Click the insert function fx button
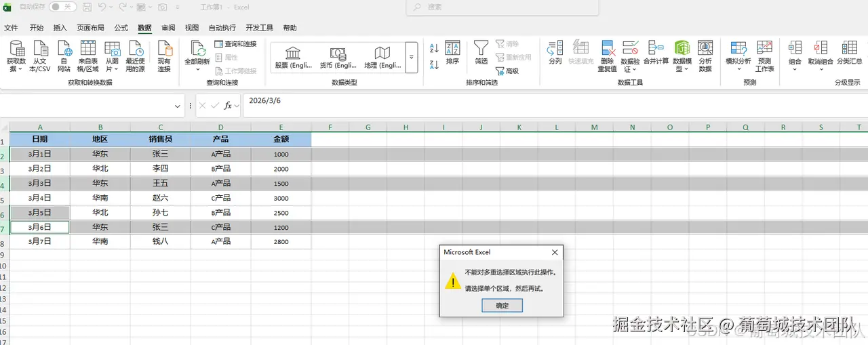Image resolution: width=868 pixels, height=345 pixels. tap(229, 106)
